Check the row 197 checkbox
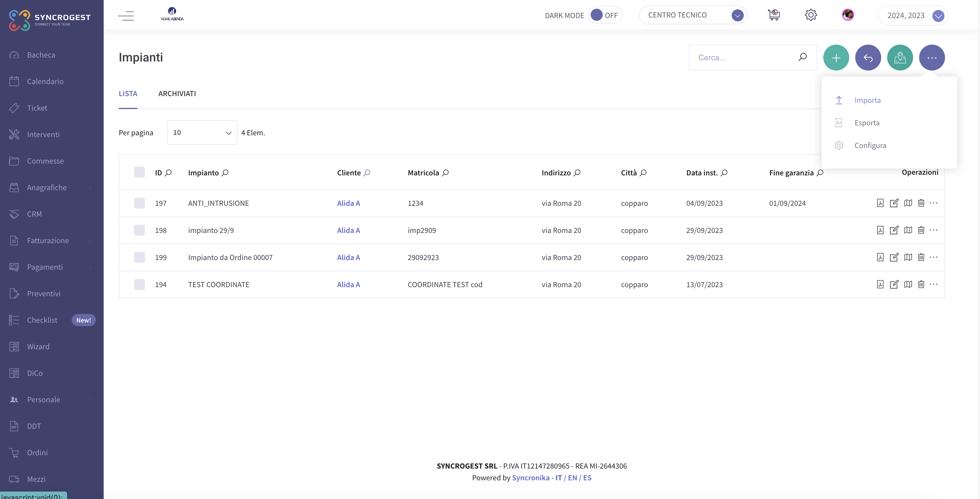 pyautogui.click(x=139, y=203)
